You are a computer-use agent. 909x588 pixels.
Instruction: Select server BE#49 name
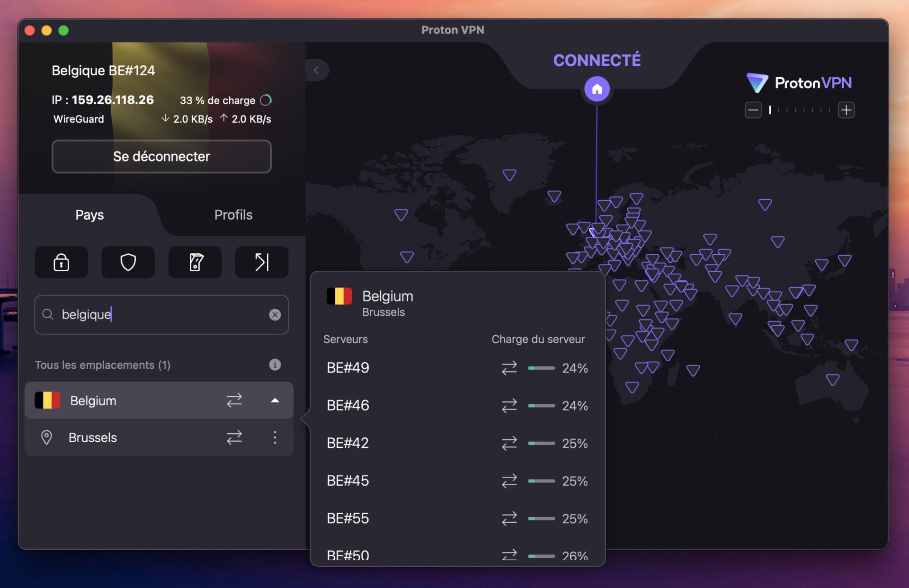pos(348,368)
